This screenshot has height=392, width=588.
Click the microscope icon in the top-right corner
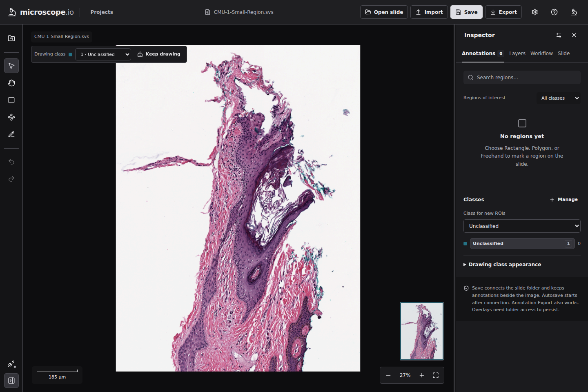point(574,12)
